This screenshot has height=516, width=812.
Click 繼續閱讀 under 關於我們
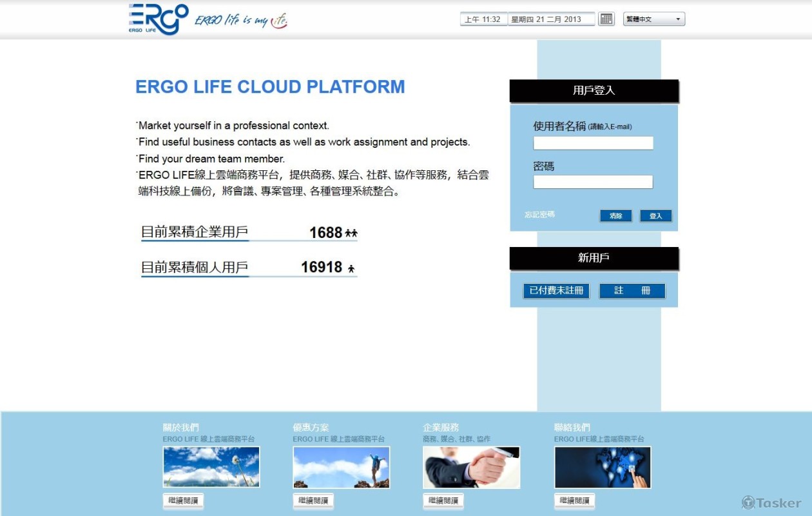coord(183,501)
